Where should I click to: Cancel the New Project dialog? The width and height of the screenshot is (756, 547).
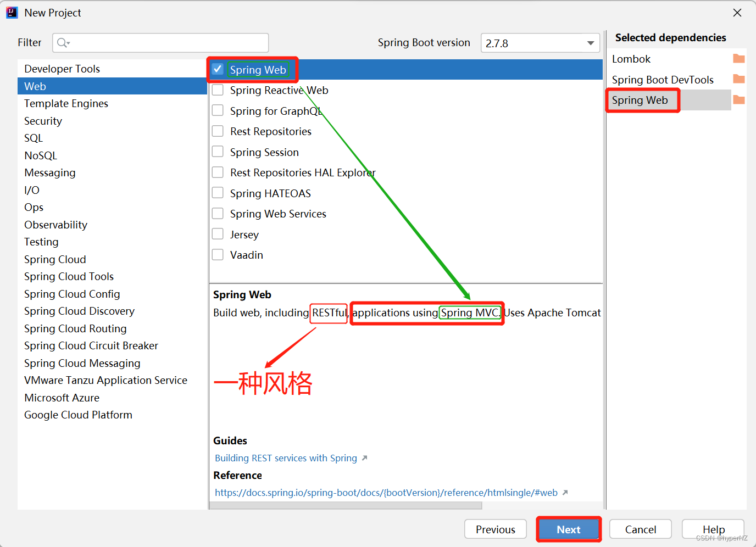coord(641,529)
